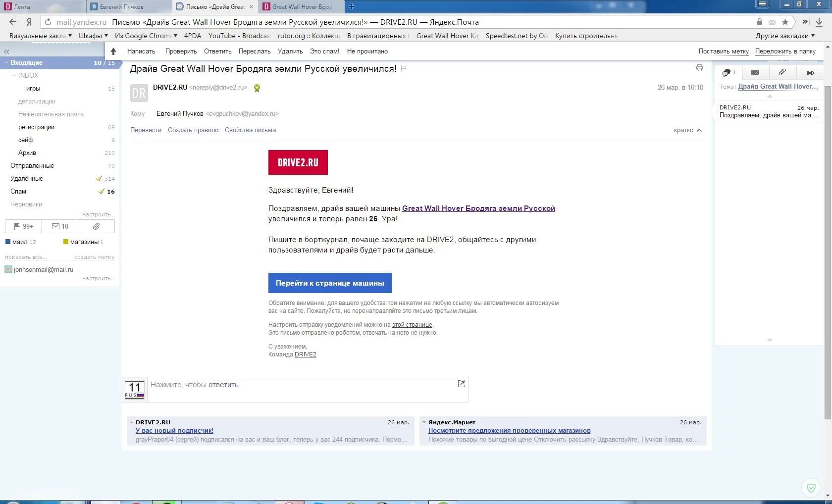Image resolution: width=832 pixels, height=504 pixels.
Task: Reload the page with refresh icon
Action: pos(48,22)
